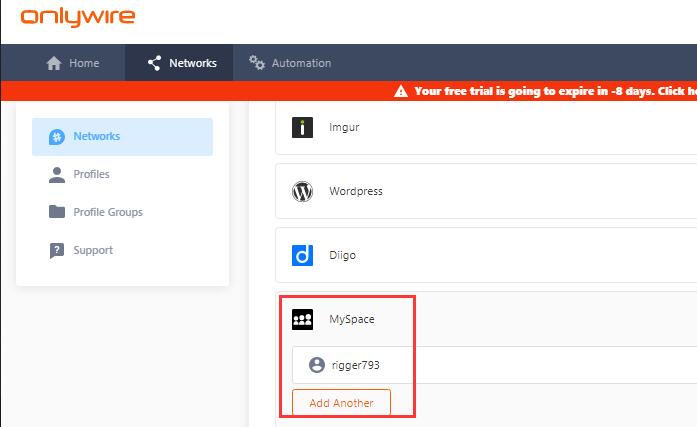The image size is (697, 427).
Task: Click the warning triangle in trial banner
Action: coord(401,91)
